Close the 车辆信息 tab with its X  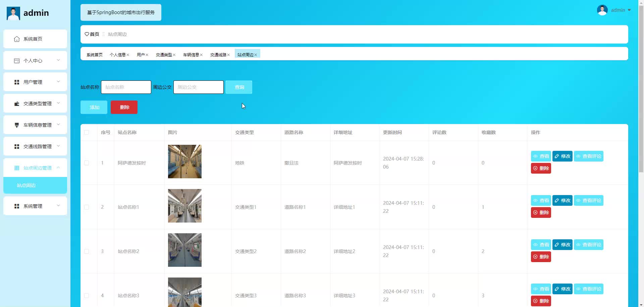201,55
